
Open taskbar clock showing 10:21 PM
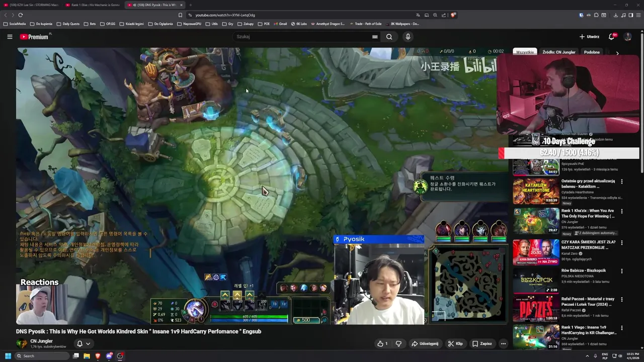(633, 356)
